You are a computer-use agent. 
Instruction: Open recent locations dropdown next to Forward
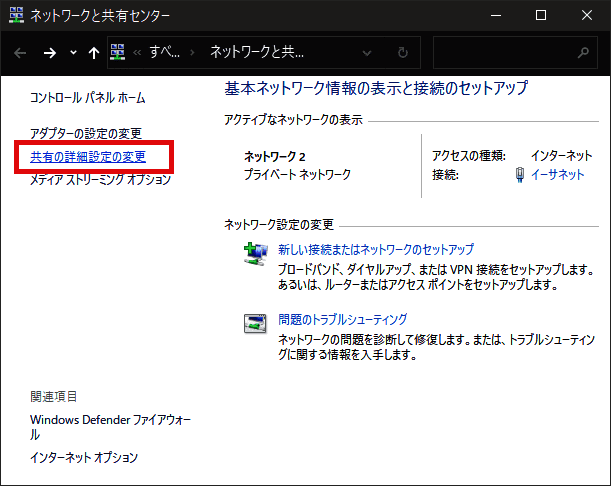coord(71,52)
